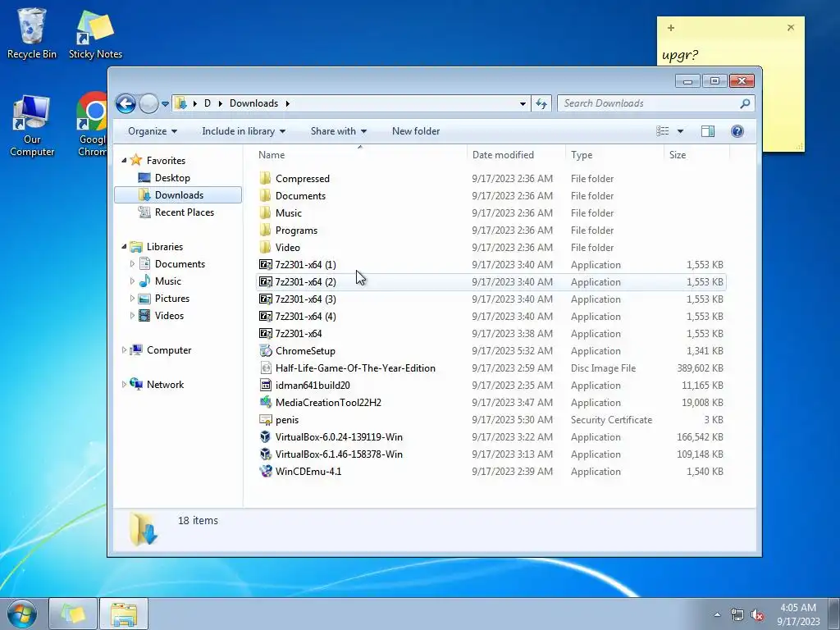Expand the Documents library node
Image resolution: width=840 pixels, height=630 pixels.
(132, 263)
